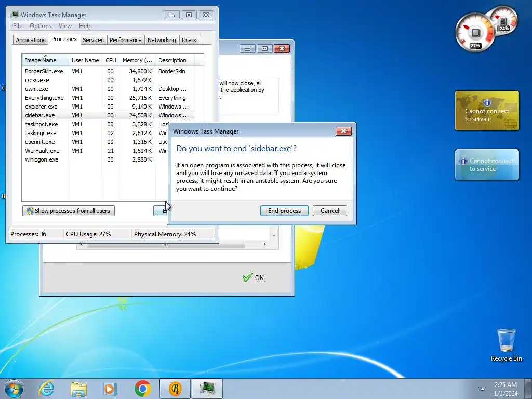The height and width of the screenshot is (399, 532).
Task: Cancel ending sidebar.exe
Action: click(329, 211)
